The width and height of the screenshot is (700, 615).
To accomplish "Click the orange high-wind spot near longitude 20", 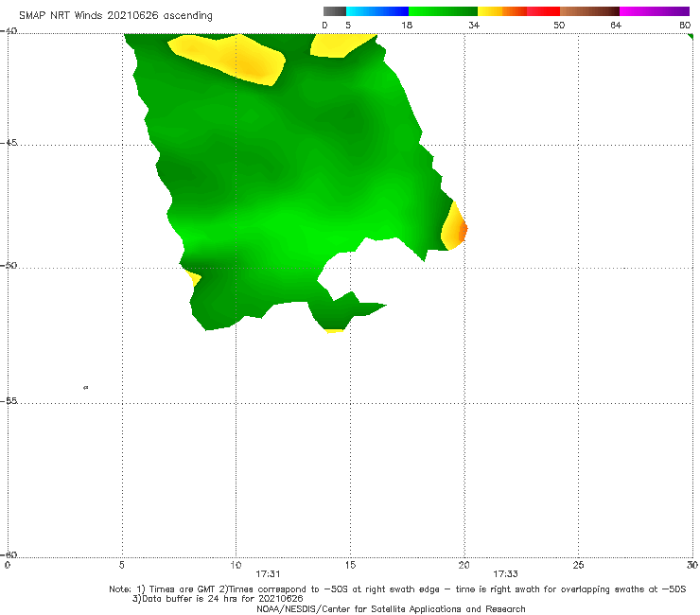I will pos(463,229).
